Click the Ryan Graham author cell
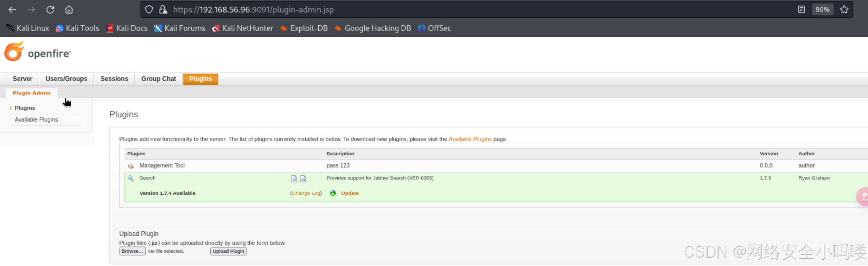The width and height of the screenshot is (868, 266). [x=814, y=178]
